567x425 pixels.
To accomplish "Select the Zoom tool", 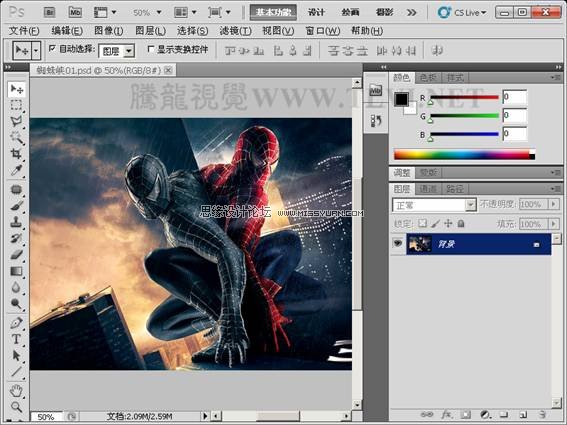I will [x=16, y=407].
